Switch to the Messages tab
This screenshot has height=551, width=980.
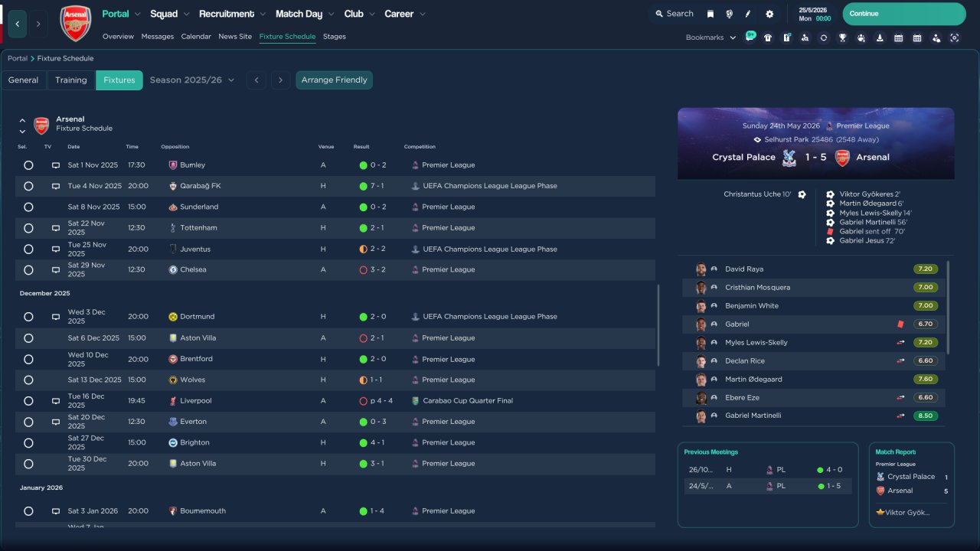click(158, 37)
